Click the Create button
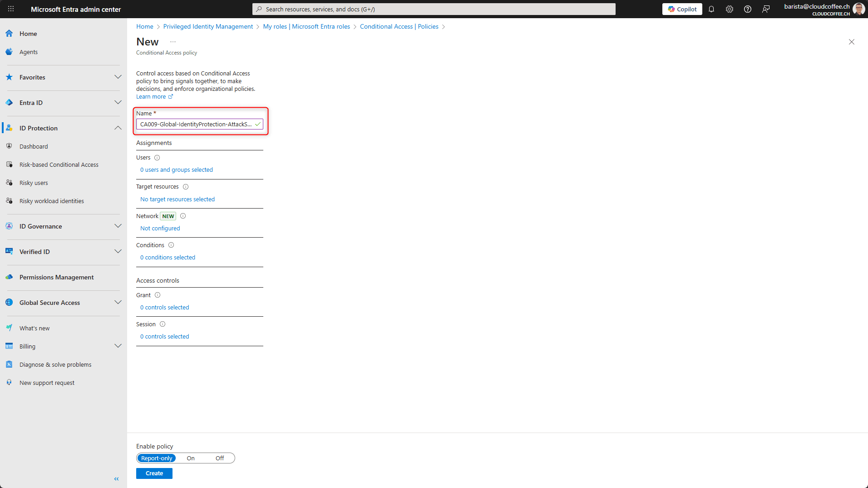Image resolution: width=868 pixels, height=488 pixels. point(154,473)
